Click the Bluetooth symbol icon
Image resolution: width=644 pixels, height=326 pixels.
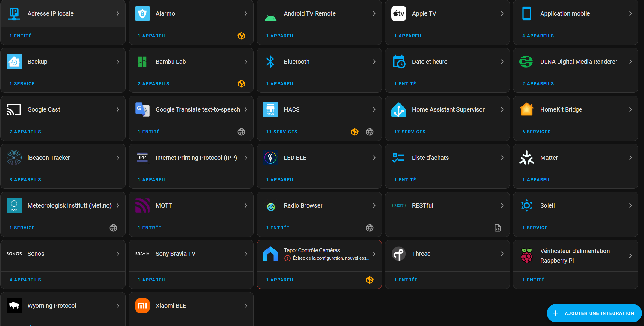coord(270,62)
